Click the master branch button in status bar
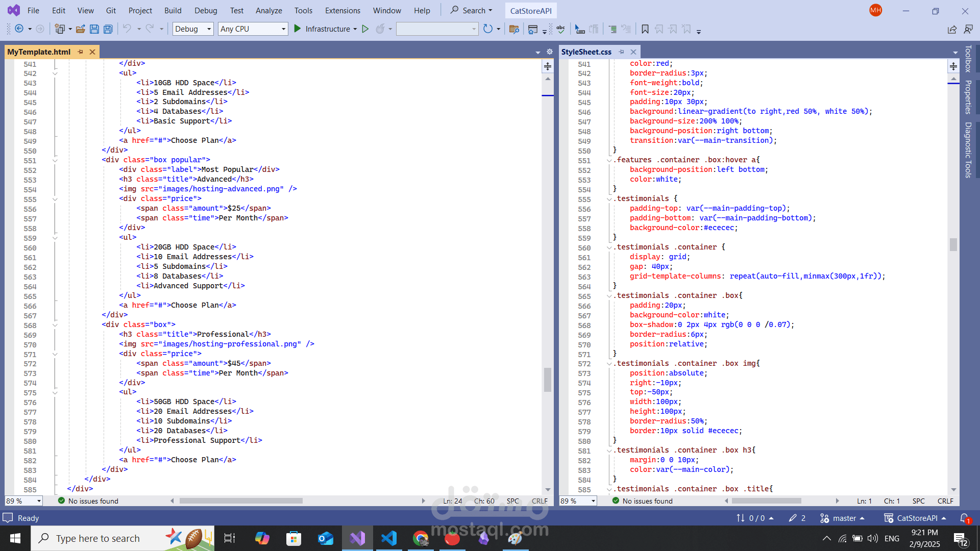980x551 pixels. click(843, 518)
